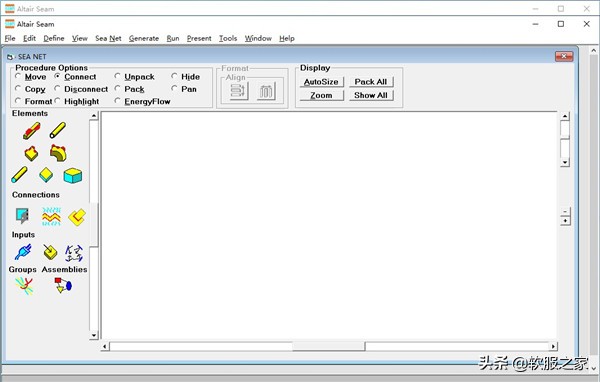Open the Generate menu

coord(144,38)
